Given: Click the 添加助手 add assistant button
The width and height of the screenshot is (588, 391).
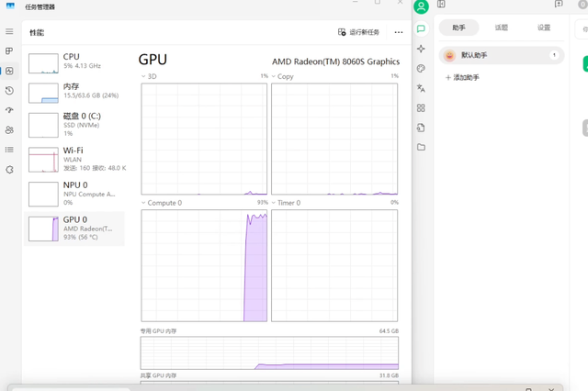Looking at the screenshot, I should (x=462, y=77).
